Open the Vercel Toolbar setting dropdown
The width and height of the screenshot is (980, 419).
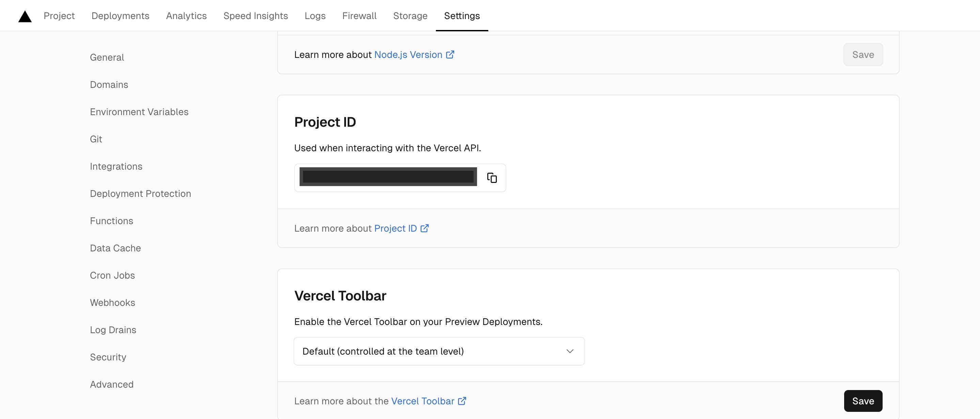(439, 351)
